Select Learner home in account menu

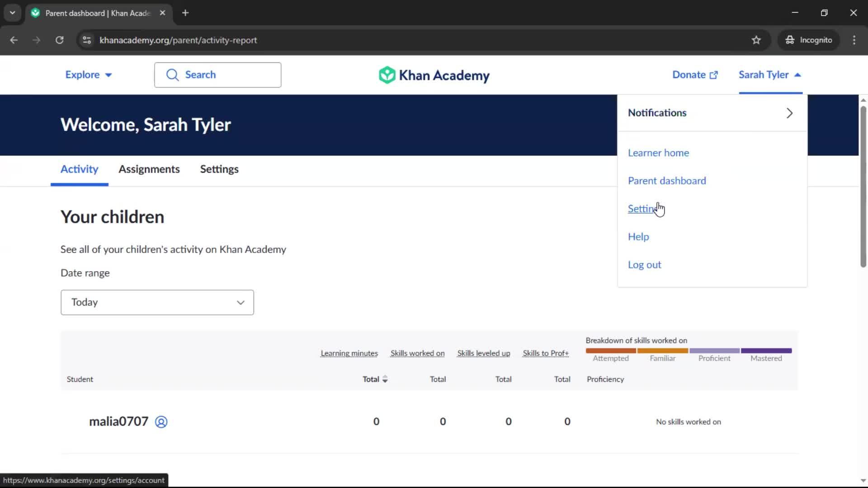tap(658, 153)
